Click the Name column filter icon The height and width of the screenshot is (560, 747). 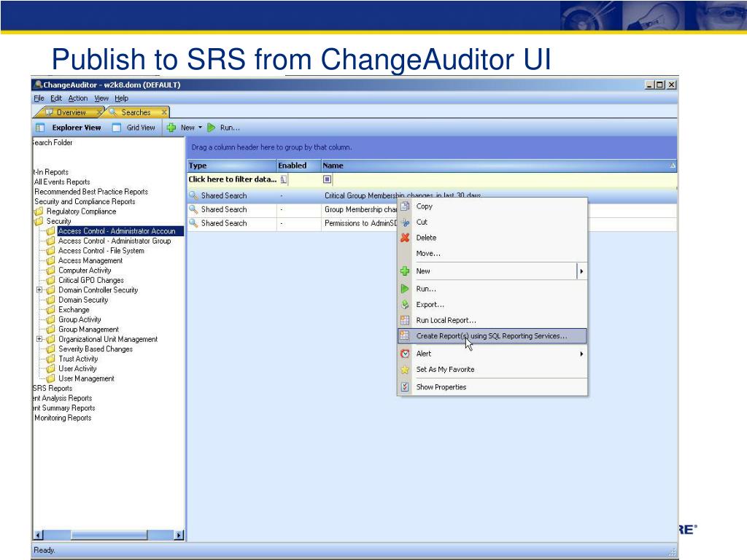(327, 179)
